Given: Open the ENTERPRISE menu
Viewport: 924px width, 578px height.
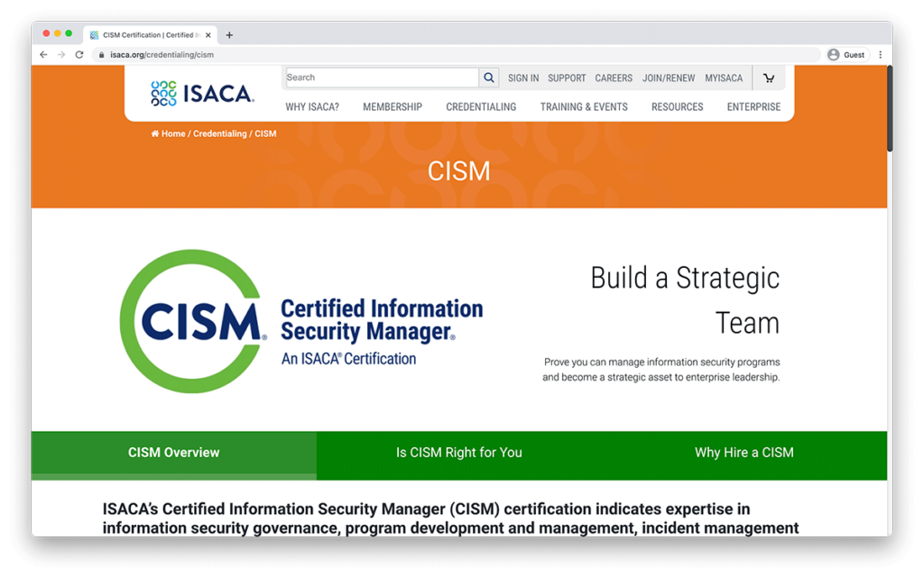Looking at the screenshot, I should (x=753, y=107).
